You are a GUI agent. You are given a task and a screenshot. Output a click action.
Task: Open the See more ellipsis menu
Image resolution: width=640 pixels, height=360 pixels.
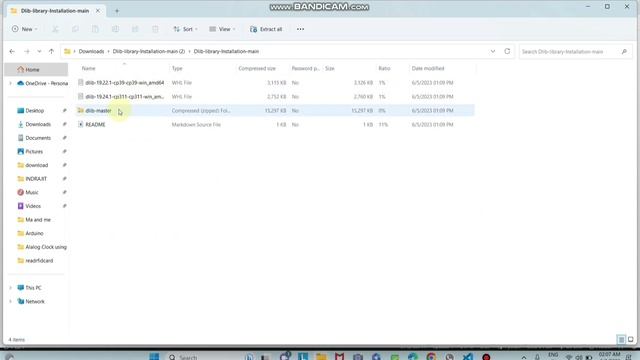300,29
